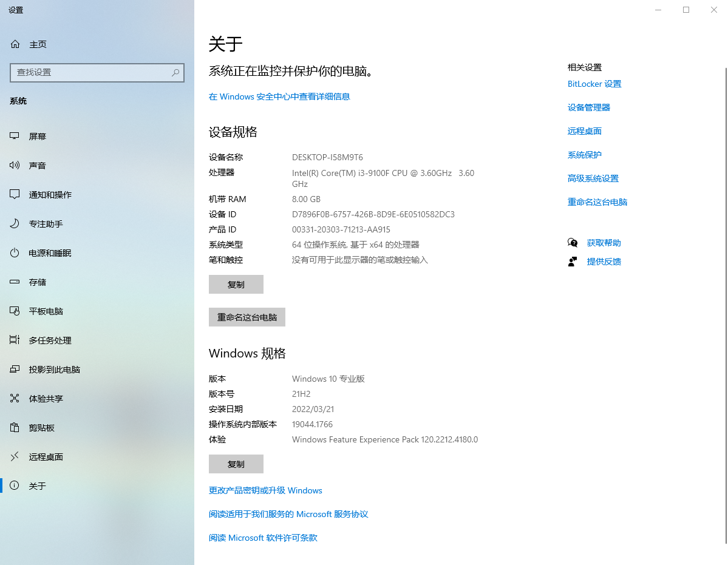The height and width of the screenshot is (565, 728).
Task: Click 更改产品密钥或升级 Windows link
Action: [265, 490]
